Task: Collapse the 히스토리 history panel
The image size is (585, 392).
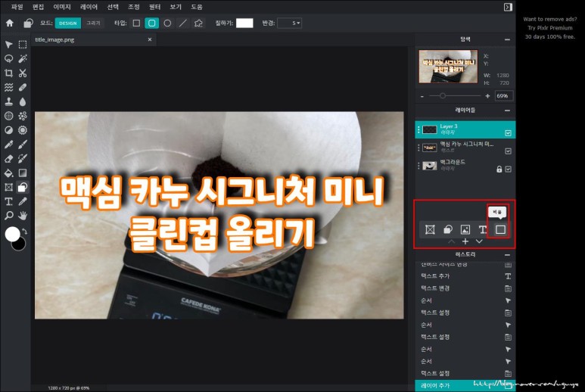Action: coord(507,255)
